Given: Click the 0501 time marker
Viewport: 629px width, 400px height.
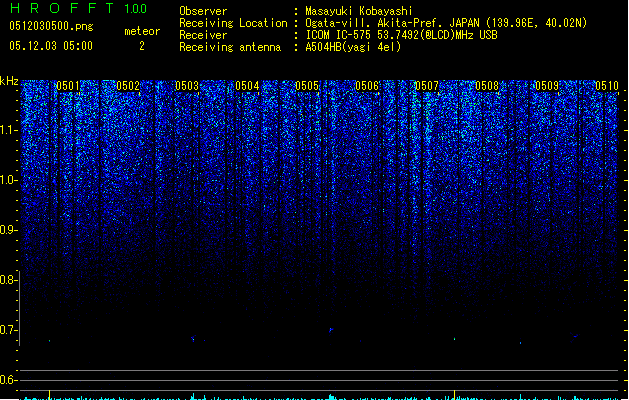Looking at the screenshot, I should tap(68, 86).
